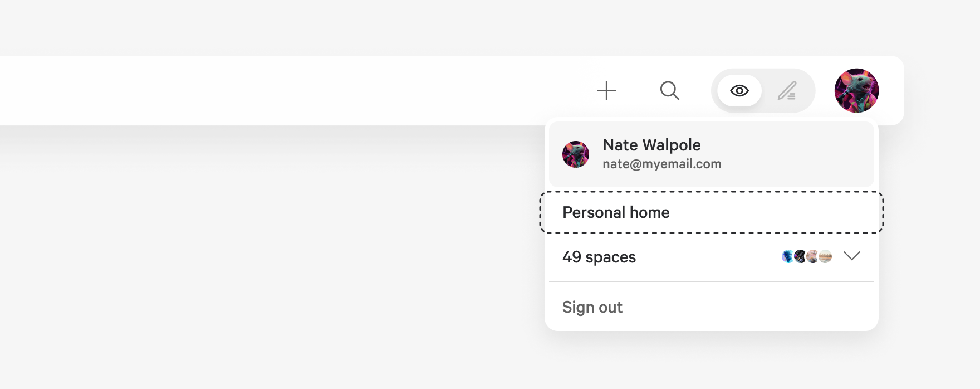Select the beach landscape space avatar
Image resolution: width=980 pixels, height=389 pixels.
[x=825, y=256]
